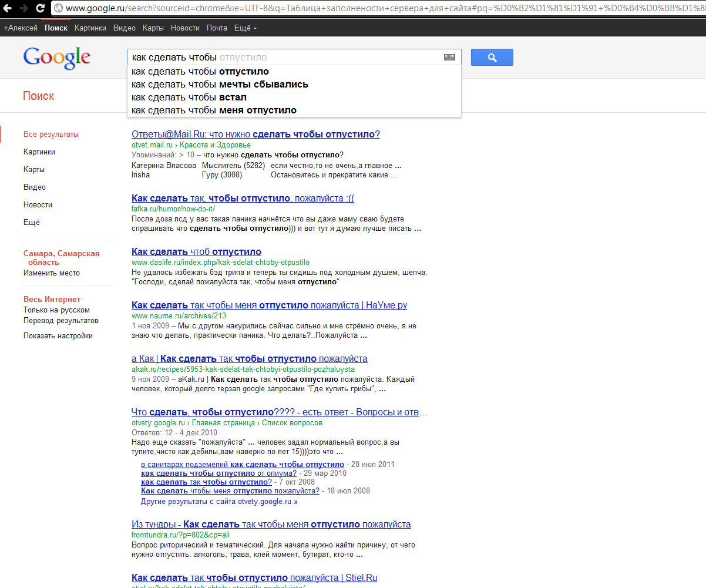This screenshot has width=706, height=588.
Task: Click the Google logo
Action: tap(57, 57)
